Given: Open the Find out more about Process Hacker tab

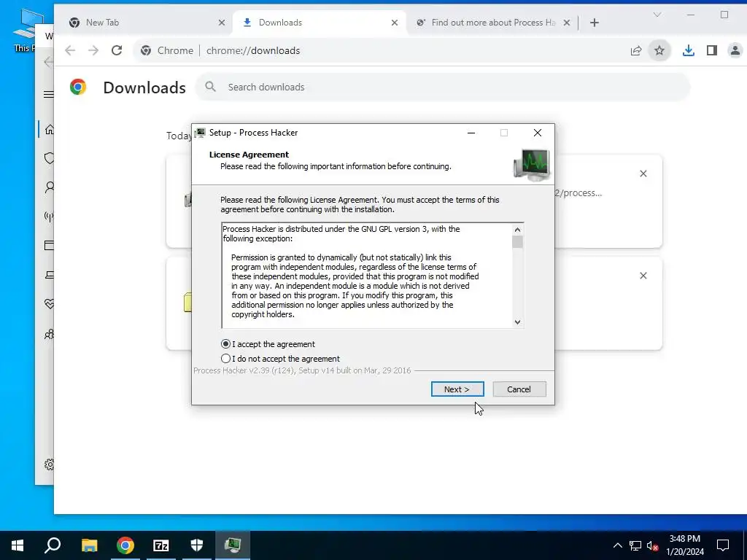Looking at the screenshot, I should pos(492,23).
